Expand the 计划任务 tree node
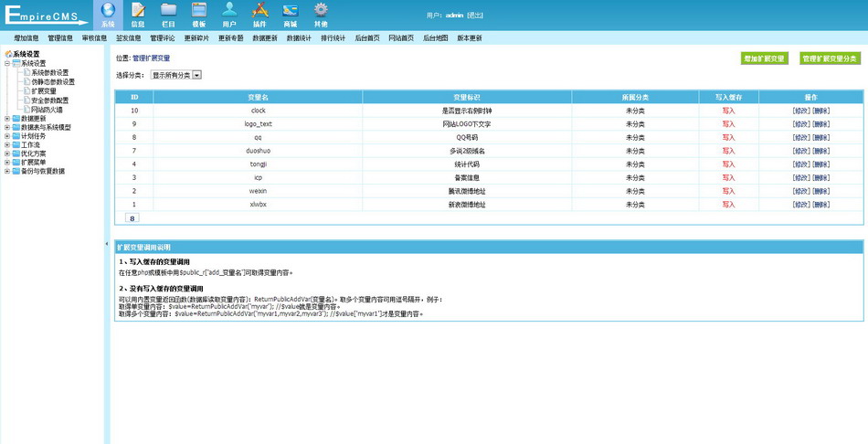Screen dimensions: 868x444 click(x=7, y=136)
